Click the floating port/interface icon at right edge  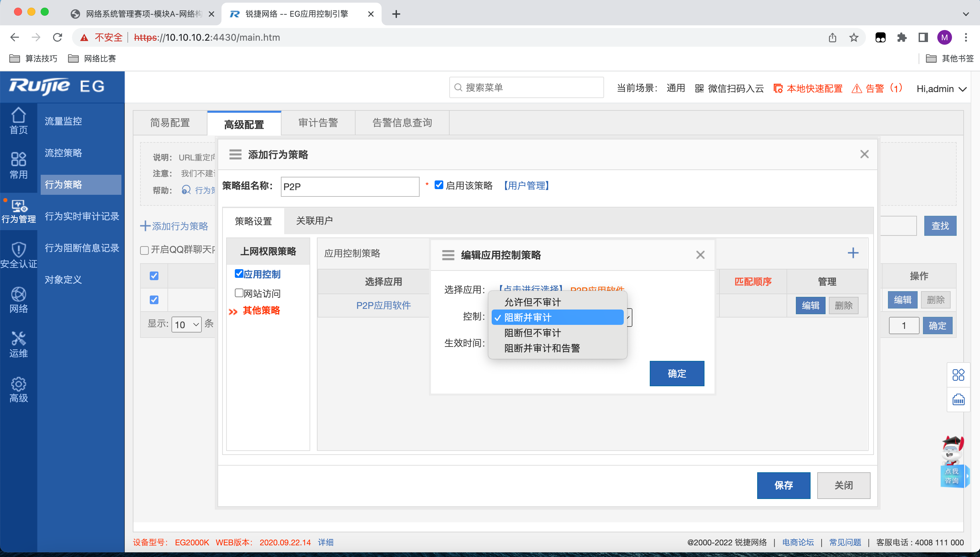(x=958, y=400)
